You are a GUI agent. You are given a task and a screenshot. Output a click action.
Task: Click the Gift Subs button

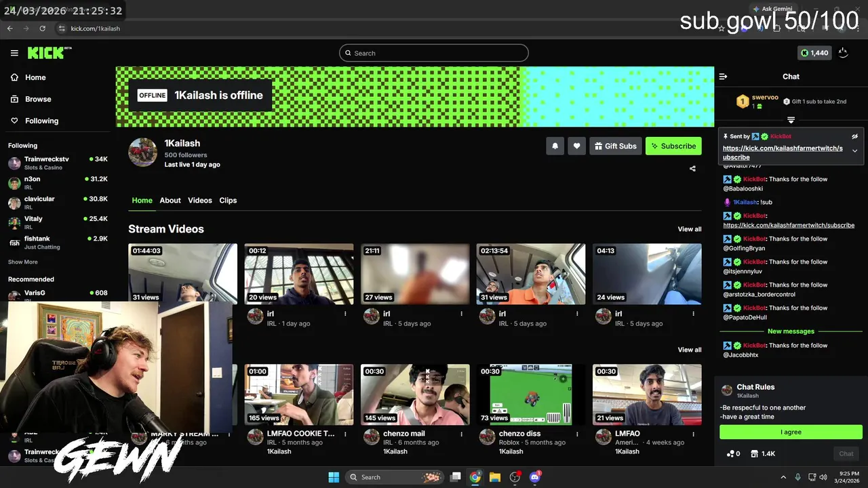[616, 146]
